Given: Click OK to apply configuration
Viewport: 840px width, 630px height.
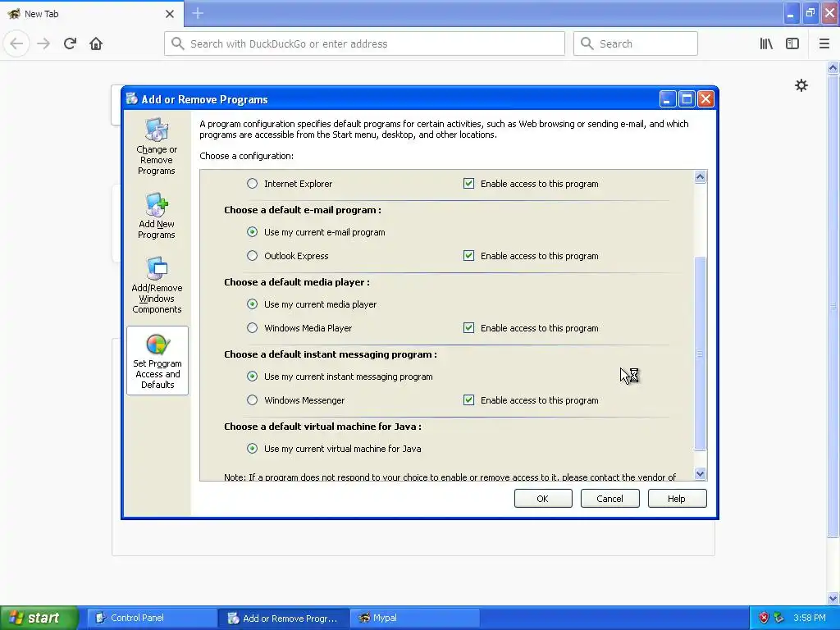Looking at the screenshot, I should (543, 498).
